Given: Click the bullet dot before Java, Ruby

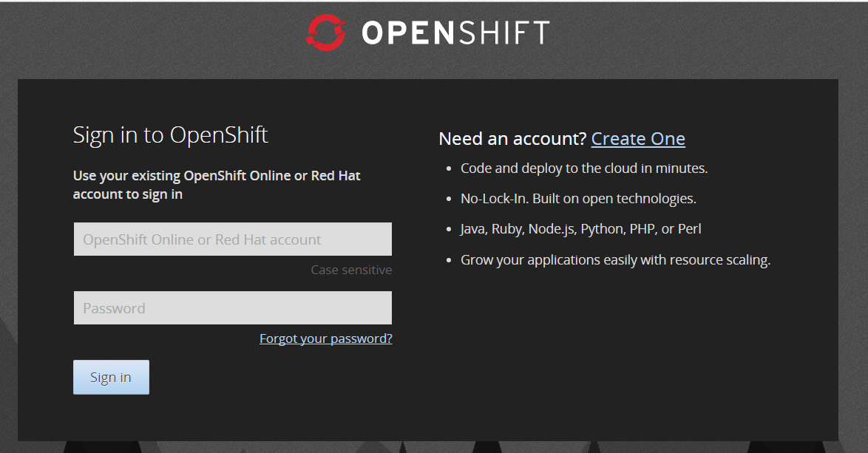Looking at the screenshot, I should pos(449,230).
